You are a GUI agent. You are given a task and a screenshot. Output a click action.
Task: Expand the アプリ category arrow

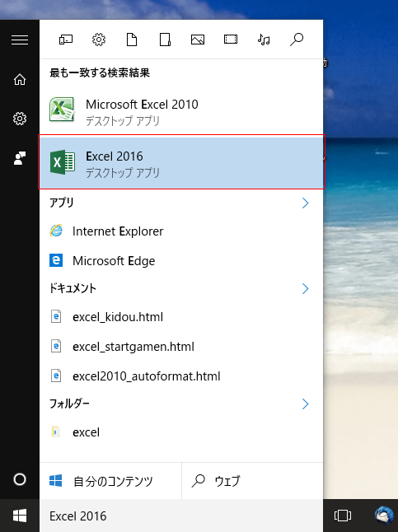coord(305,203)
